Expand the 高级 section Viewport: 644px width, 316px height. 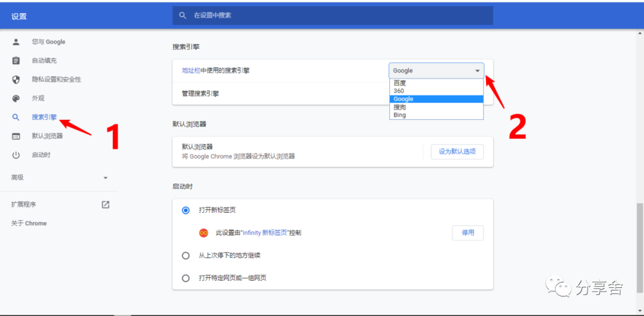pyautogui.click(x=59, y=178)
